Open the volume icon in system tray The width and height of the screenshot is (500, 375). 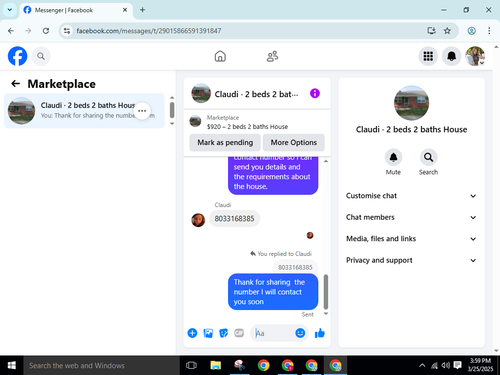click(446, 365)
